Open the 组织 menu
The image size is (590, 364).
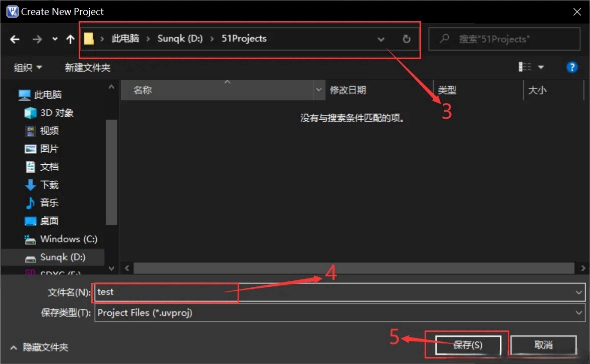pyautogui.click(x=27, y=67)
